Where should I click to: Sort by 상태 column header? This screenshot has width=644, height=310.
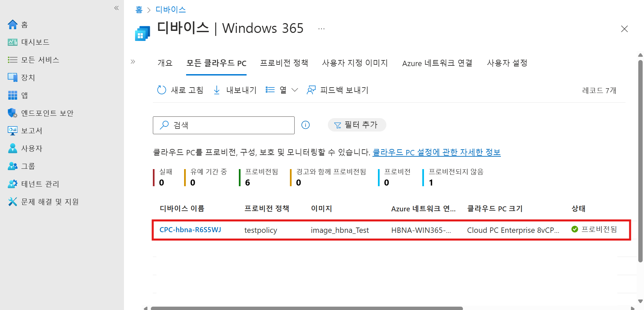tap(578, 208)
